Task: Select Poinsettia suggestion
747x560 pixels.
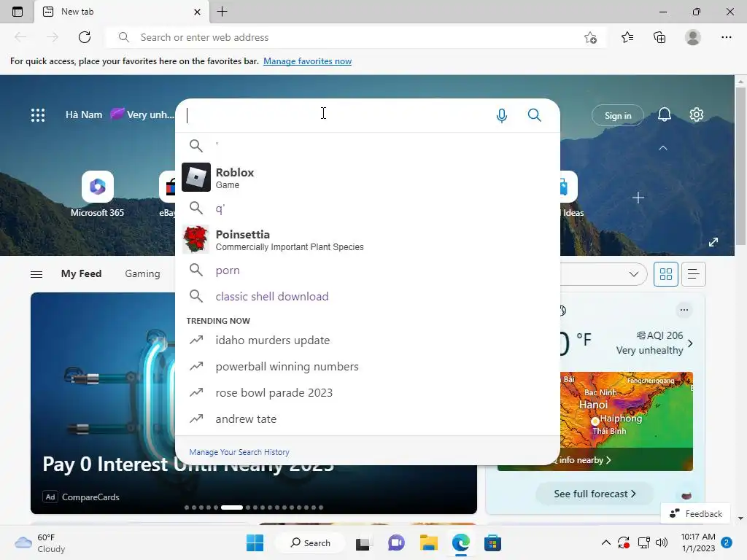Action: coord(368,239)
